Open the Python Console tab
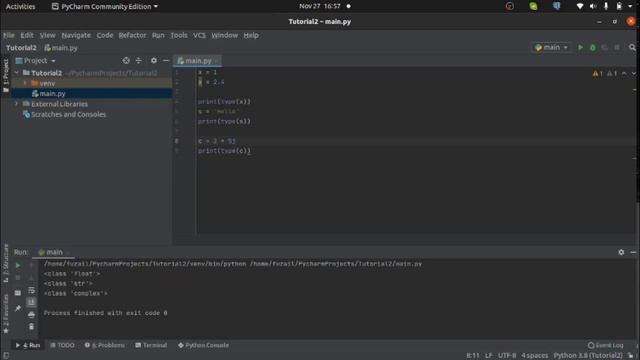 pyautogui.click(x=203, y=345)
